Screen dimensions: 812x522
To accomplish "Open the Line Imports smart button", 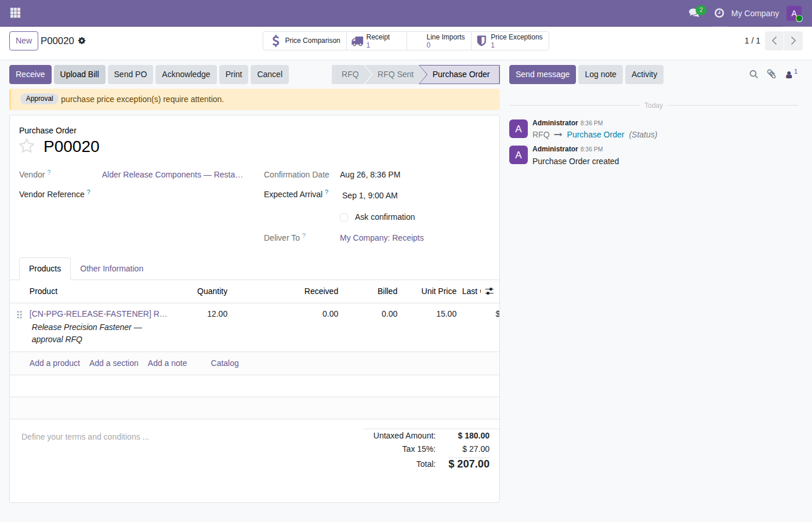I will click(439, 41).
